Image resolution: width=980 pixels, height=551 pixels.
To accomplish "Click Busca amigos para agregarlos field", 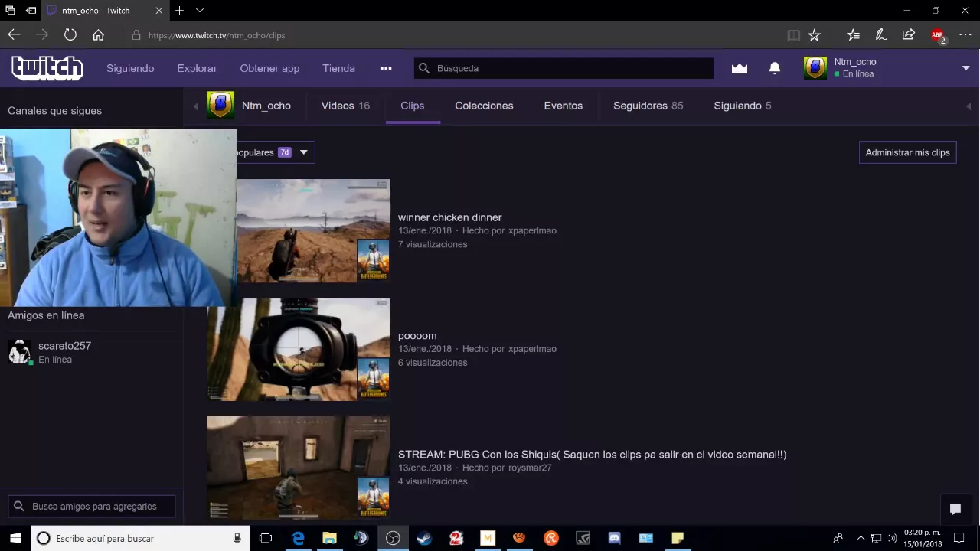I will (92, 506).
